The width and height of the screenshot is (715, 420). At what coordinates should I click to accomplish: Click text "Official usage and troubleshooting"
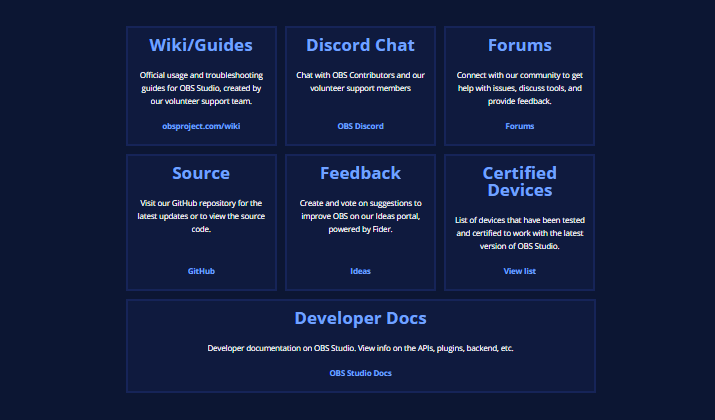pyautogui.click(x=201, y=75)
